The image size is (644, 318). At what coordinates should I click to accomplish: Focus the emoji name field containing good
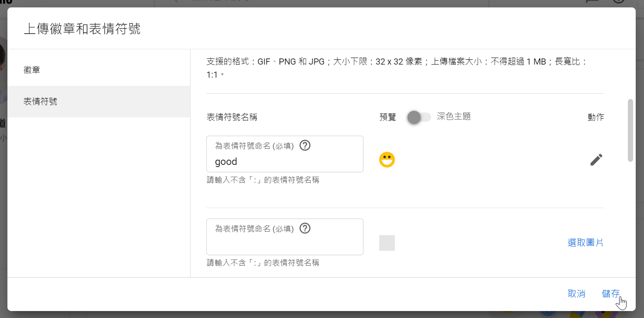(x=285, y=154)
